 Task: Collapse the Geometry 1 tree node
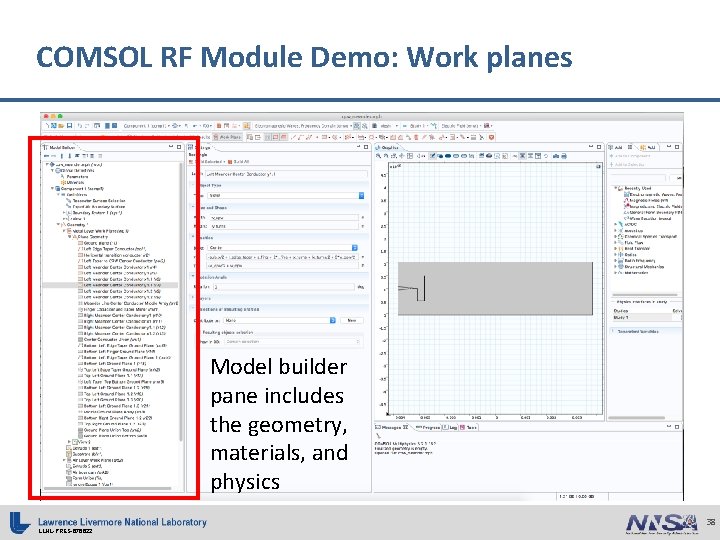click(58, 225)
